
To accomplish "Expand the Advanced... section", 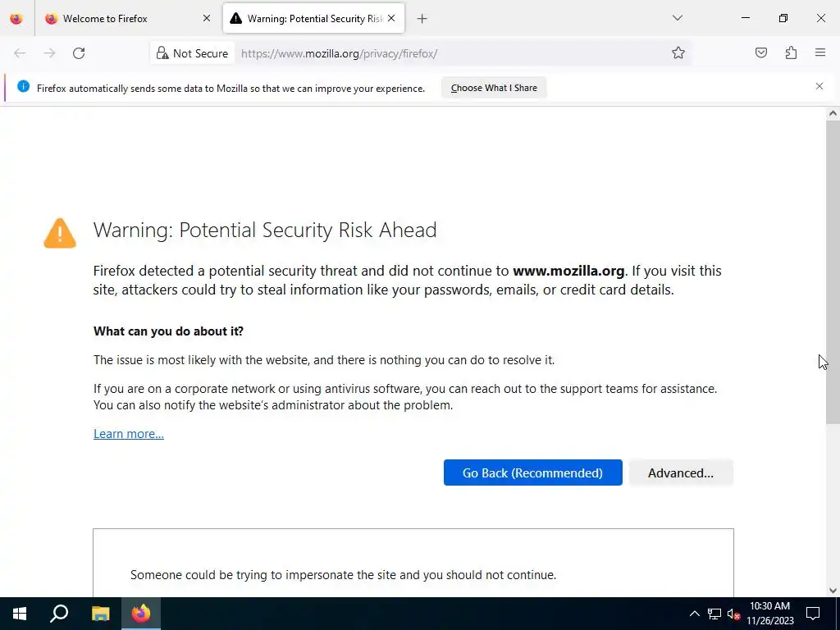I will pyautogui.click(x=680, y=473).
